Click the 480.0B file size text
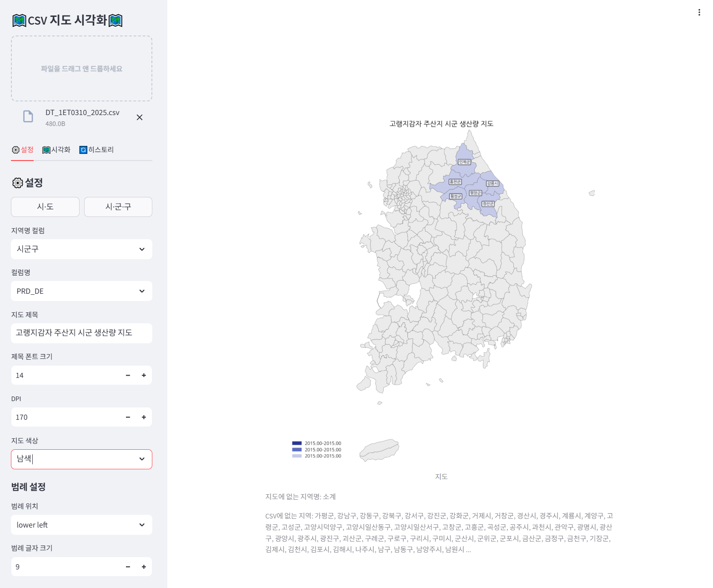713x588 pixels. [55, 124]
